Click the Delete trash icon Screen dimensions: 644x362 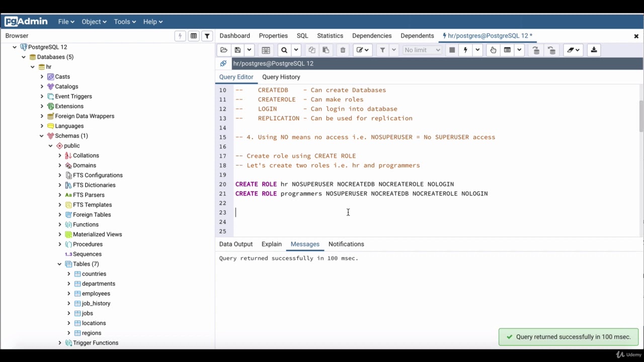click(x=343, y=50)
